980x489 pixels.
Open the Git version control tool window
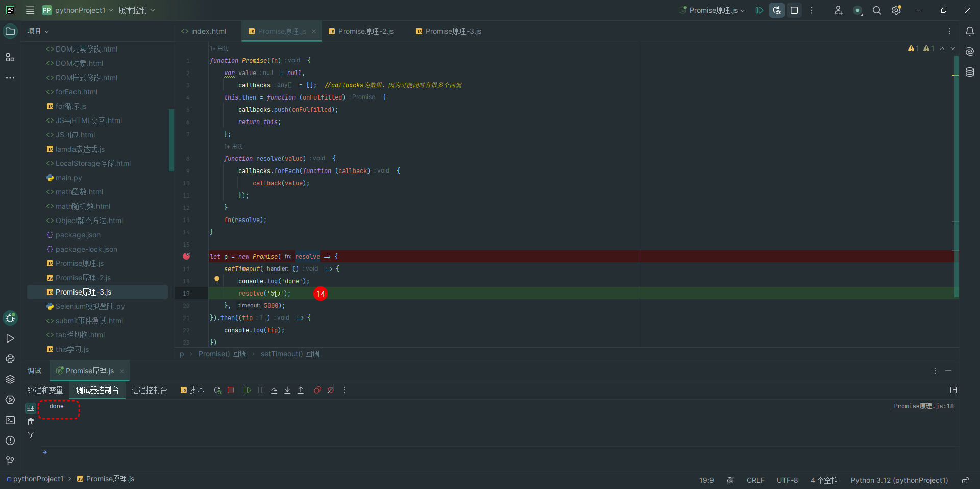click(x=10, y=461)
